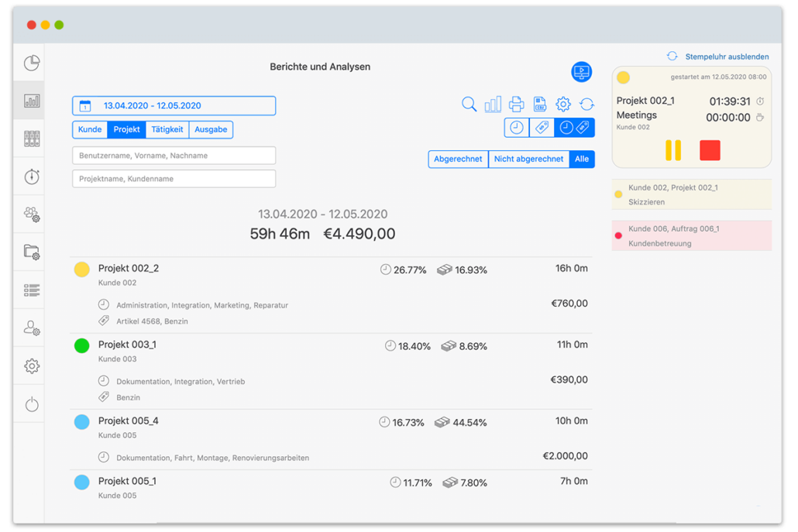
Task: Click the Benutzername, Vorname, Nachname field
Action: (174, 156)
